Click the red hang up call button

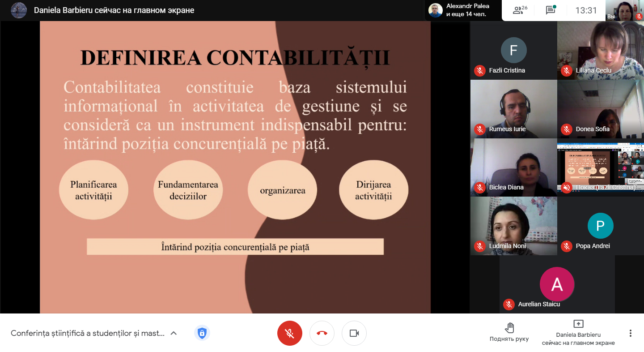(x=322, y=333)
